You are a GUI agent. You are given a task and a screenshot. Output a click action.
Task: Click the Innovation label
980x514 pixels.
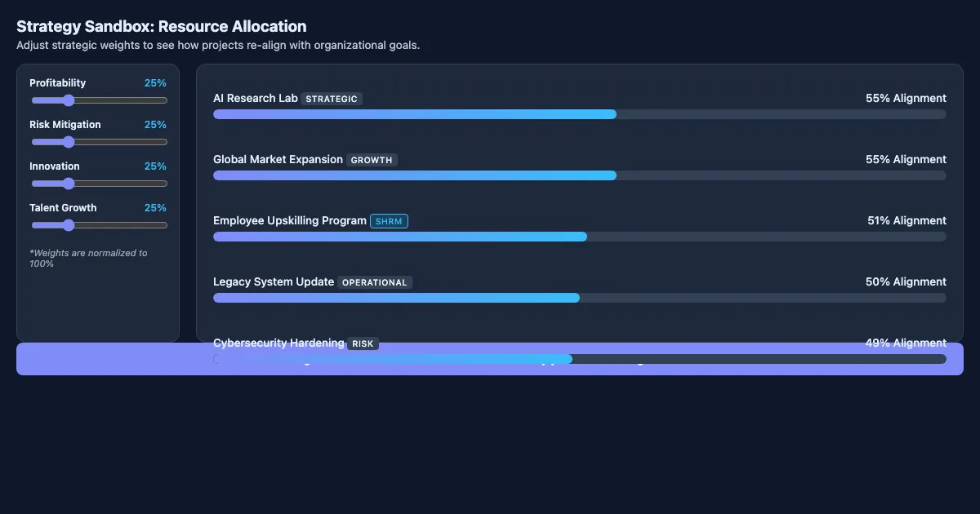(x=55, y=166)
